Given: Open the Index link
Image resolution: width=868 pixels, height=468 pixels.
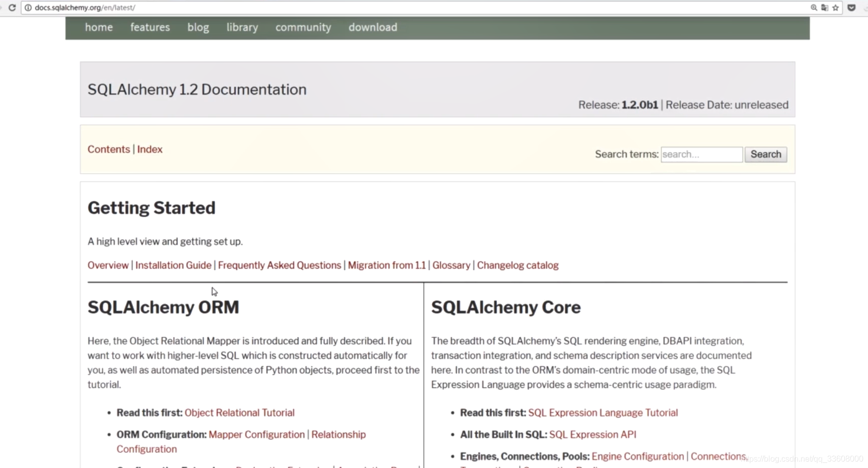Looking at the screenshot, I should 150,149.
